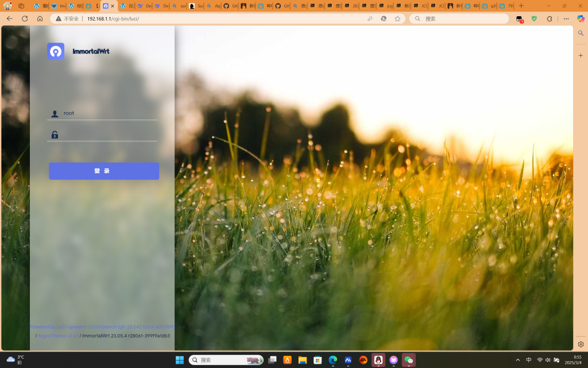This screenshot has height=368, width=588.
Task: Open the Windows Start menu
Action: (180, 360)
